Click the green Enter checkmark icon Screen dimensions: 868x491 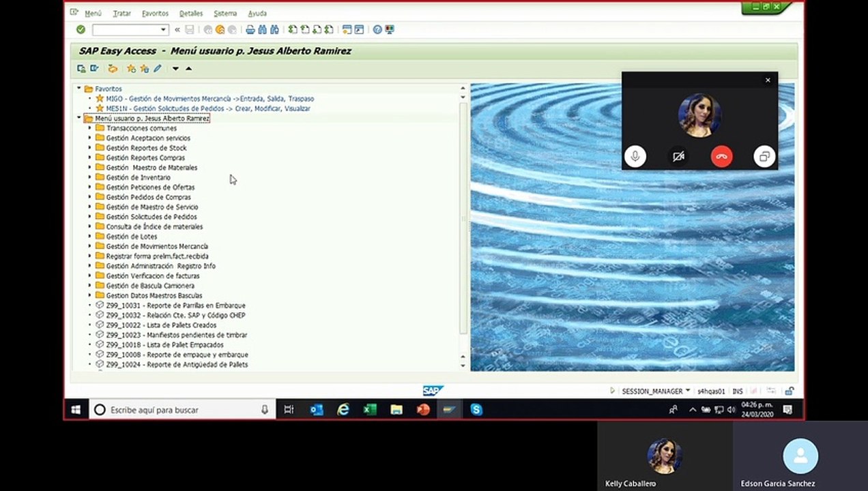pyautogui.click(x=81, y=29)
